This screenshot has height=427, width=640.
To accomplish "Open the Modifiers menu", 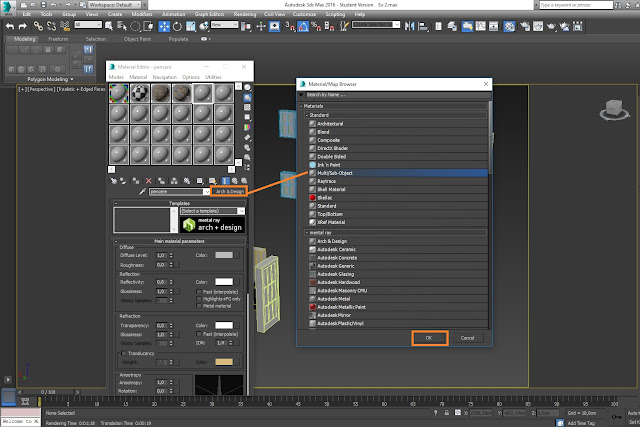I will [142, 14].
